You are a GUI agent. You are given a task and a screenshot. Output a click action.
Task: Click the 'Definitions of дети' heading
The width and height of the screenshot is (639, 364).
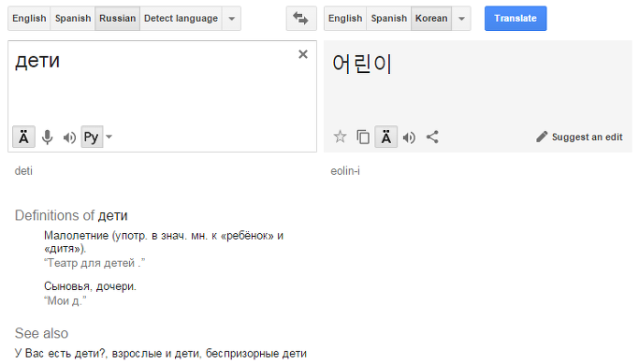tap(71, 215)
